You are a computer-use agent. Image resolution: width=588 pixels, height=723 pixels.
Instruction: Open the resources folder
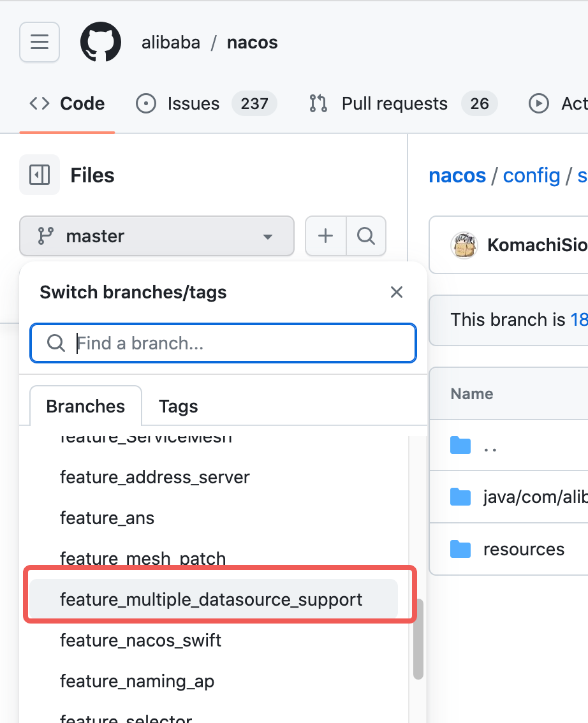click(x=524, y=549)
